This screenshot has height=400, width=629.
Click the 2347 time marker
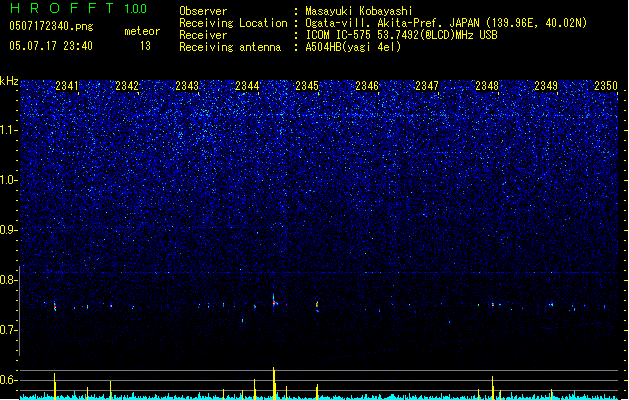427,86
